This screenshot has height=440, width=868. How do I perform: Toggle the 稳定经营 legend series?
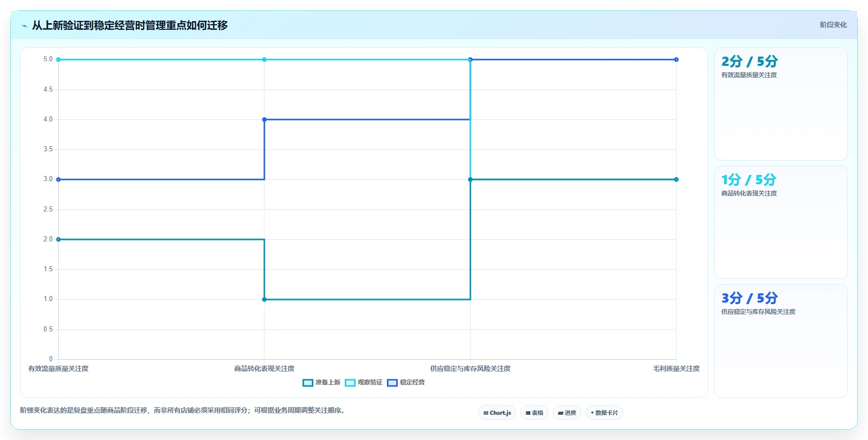point(406,382)
